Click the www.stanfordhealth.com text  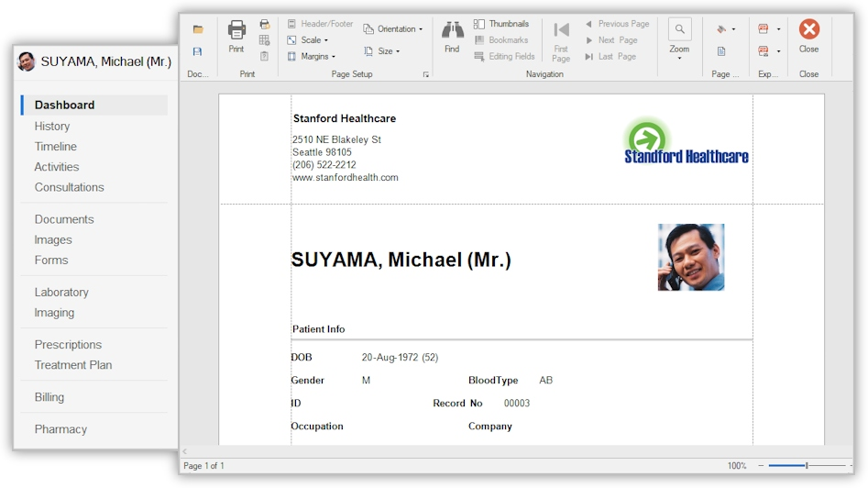tap(346, 178)
